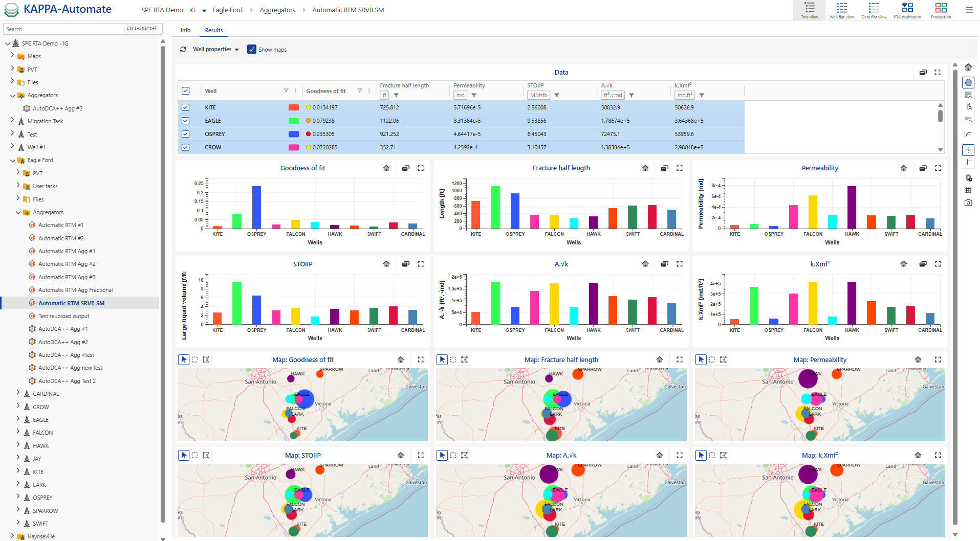Screen dimensions: 980x541
Task: Focus the Search field in the sidebar
Action: [x=83, y=29]
